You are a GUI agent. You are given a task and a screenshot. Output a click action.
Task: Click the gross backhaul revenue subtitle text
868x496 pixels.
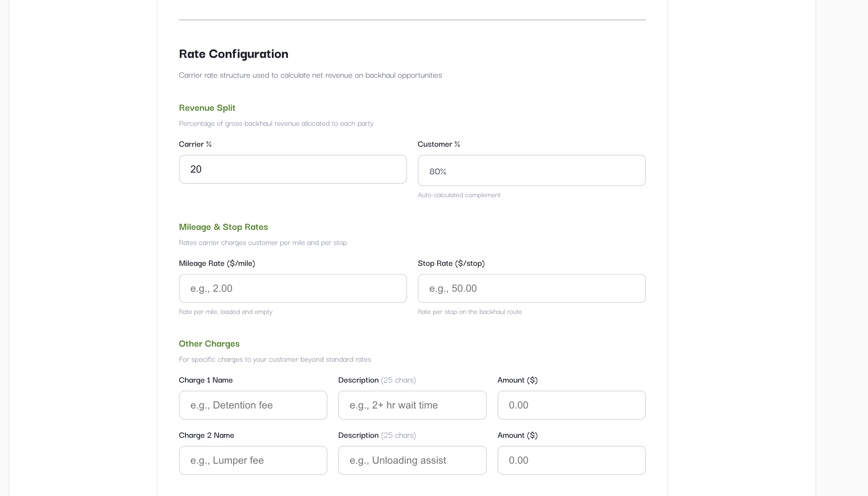click(276, 123)
